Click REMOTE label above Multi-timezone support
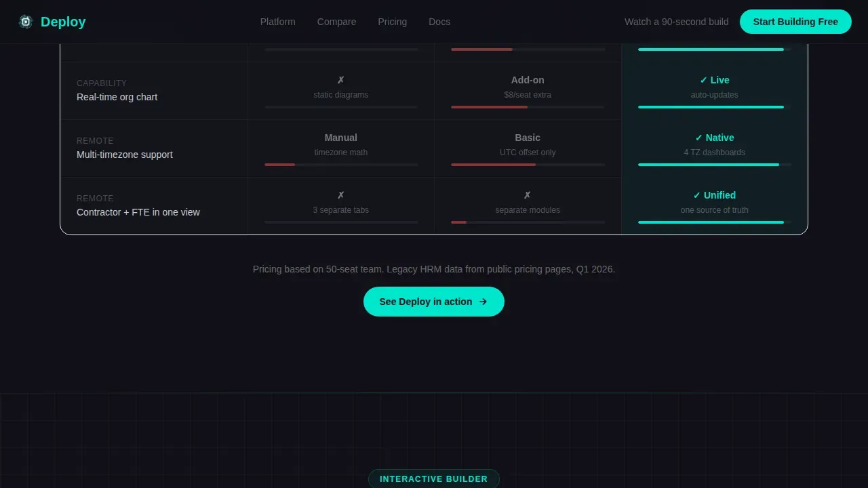868x488 pixels. click(x=95, y=141)
